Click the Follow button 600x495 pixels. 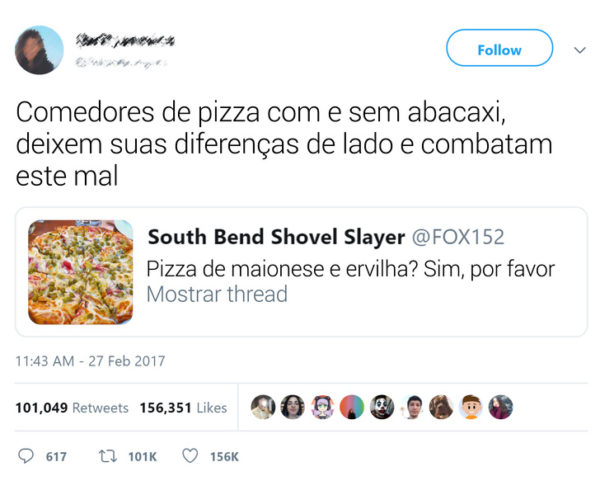click(x=499, y=48)
